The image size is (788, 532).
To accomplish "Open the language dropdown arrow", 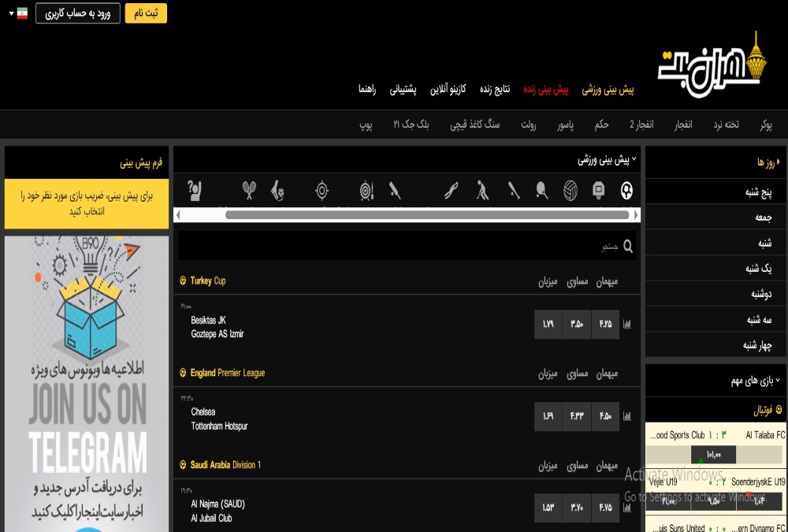I will coord(11,13).
